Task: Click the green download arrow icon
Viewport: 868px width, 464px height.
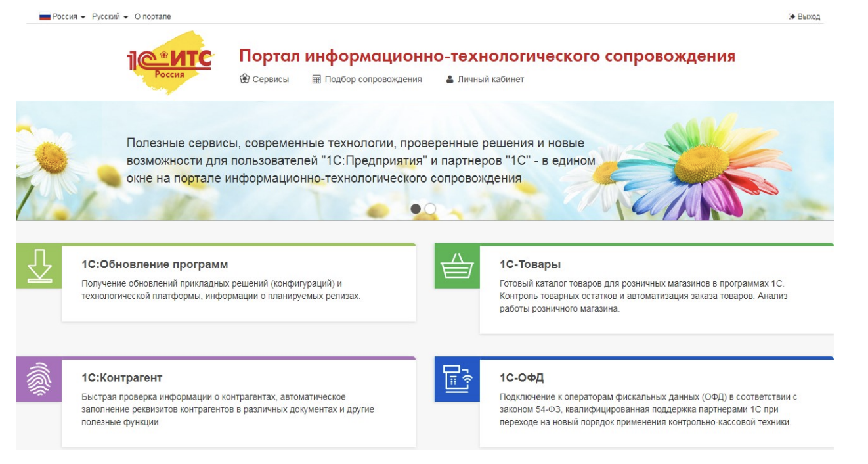Action: pyautogui.click(x=39, y=266)
